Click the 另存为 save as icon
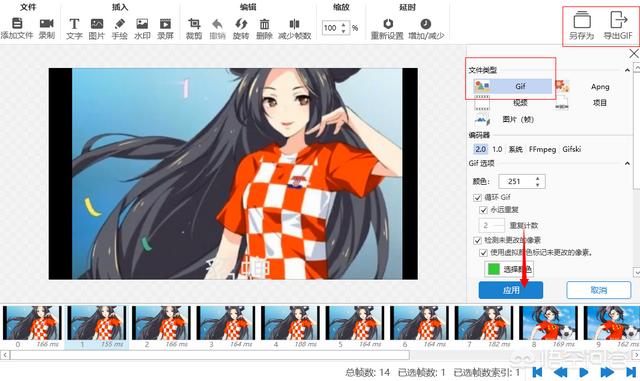Viewport: 640px width, 381px height. pos(582,20)
